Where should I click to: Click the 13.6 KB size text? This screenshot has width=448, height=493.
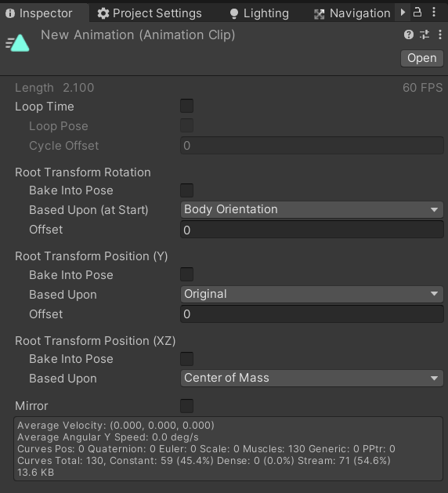click(35, 473)
